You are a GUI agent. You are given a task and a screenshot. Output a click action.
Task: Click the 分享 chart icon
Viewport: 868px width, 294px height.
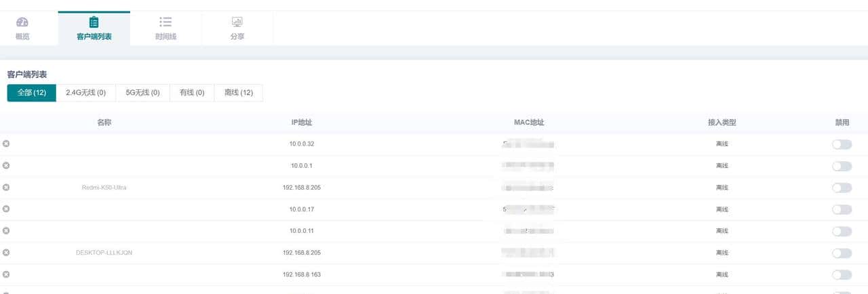(x=237, y=22)
